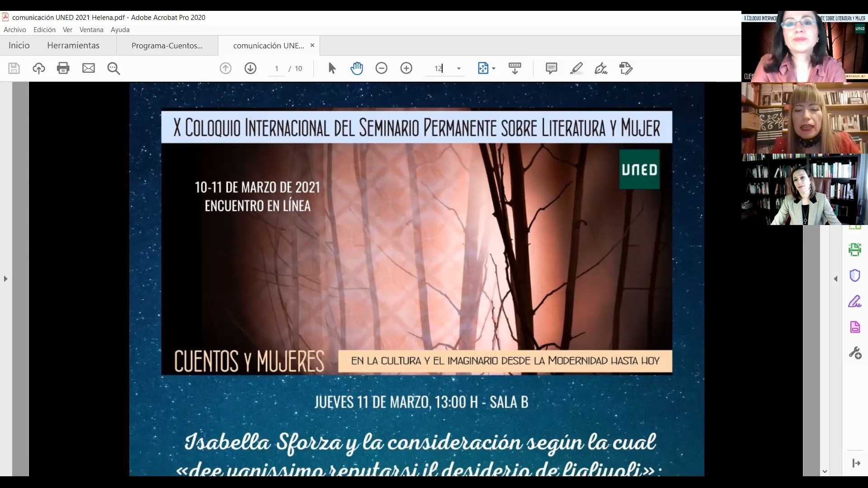Close the comunicación UNE... tab
868x488 pixels.
click(312, 45)
